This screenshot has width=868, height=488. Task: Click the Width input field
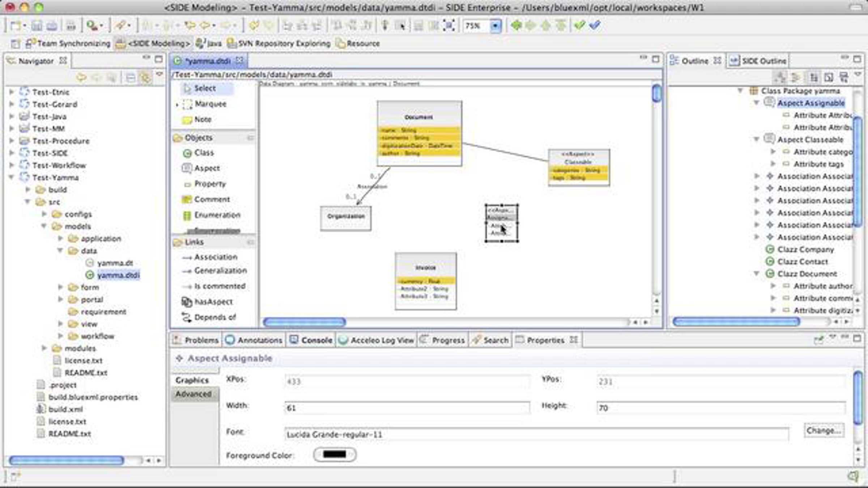pyautogui.click(x=407, y=408)
